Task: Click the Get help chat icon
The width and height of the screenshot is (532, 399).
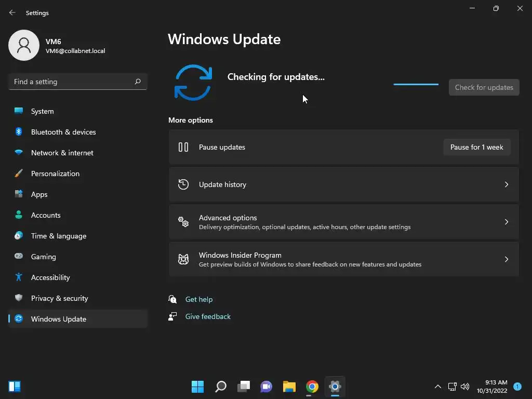Action: coord(172,299)
